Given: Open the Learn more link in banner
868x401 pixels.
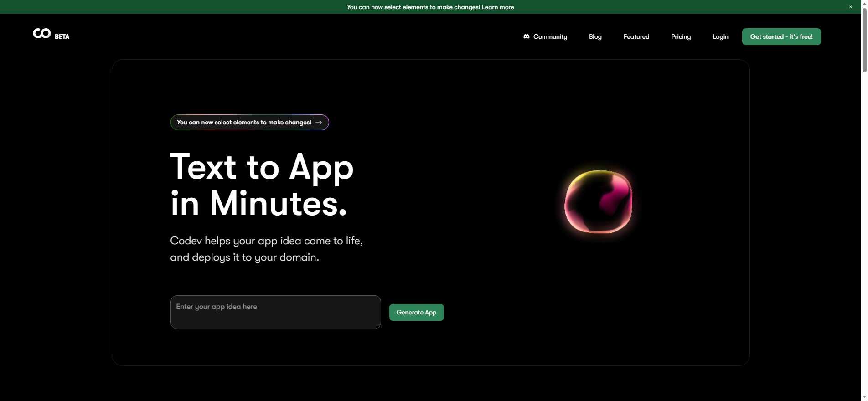Looking at the screenshot, I should (x=498, y=7).
